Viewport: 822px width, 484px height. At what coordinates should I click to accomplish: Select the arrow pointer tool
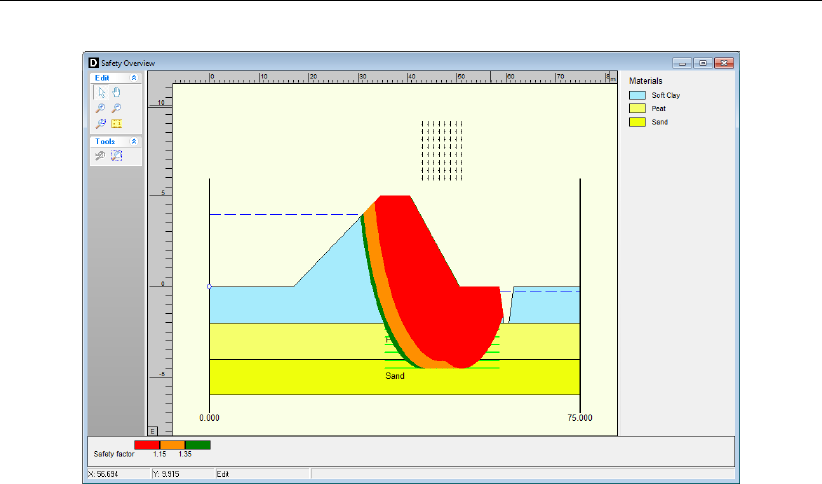click(x=101, y=93)
